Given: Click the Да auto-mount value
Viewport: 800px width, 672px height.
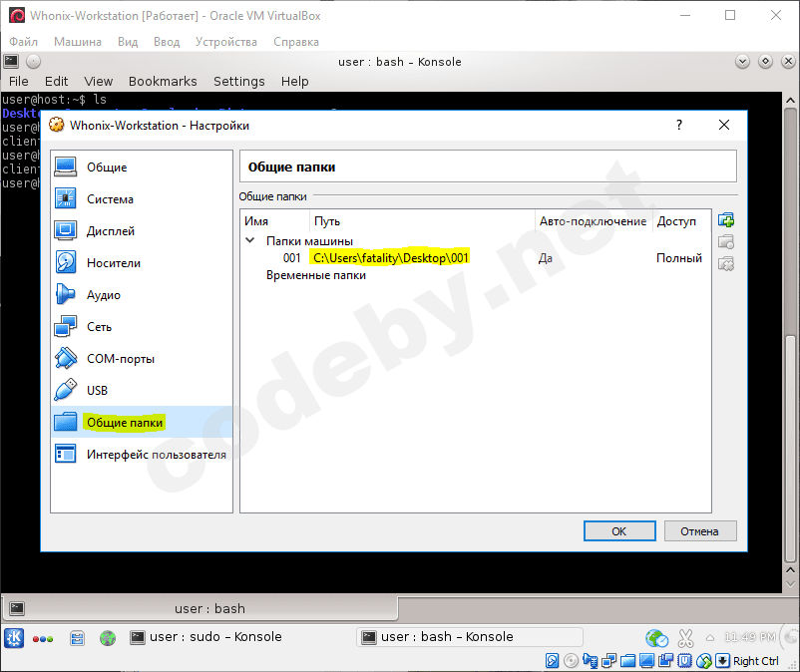Looking at the screenshot, I should coord(545,258).
